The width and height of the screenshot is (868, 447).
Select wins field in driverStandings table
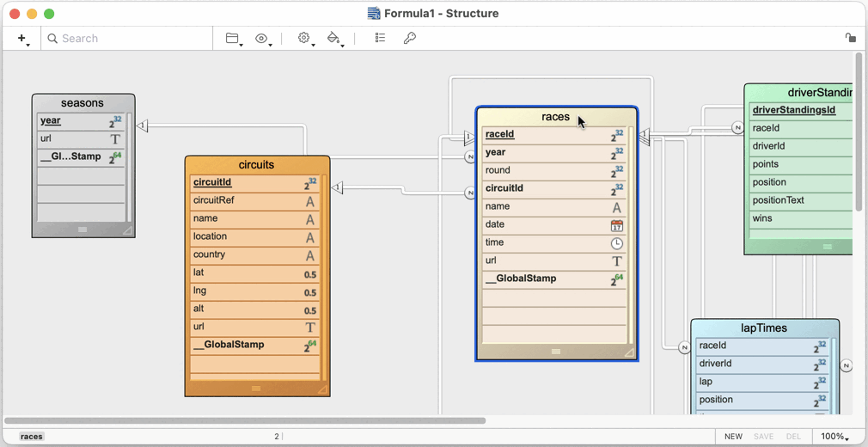point(801,218)
